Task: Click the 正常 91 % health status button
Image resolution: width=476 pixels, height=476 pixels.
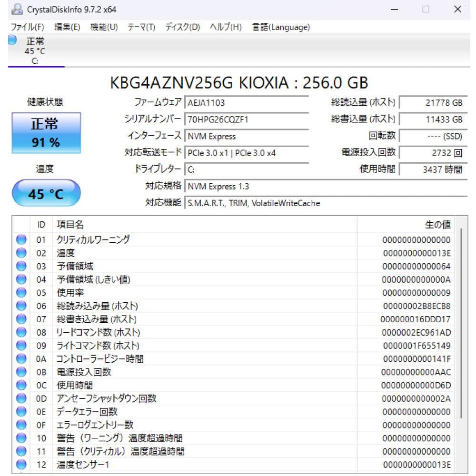Action: (x=46, y=133)
